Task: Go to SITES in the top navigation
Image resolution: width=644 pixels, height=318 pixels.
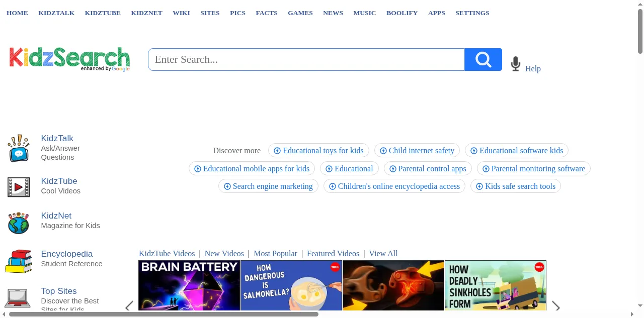Action: click(x=210, y=13)
